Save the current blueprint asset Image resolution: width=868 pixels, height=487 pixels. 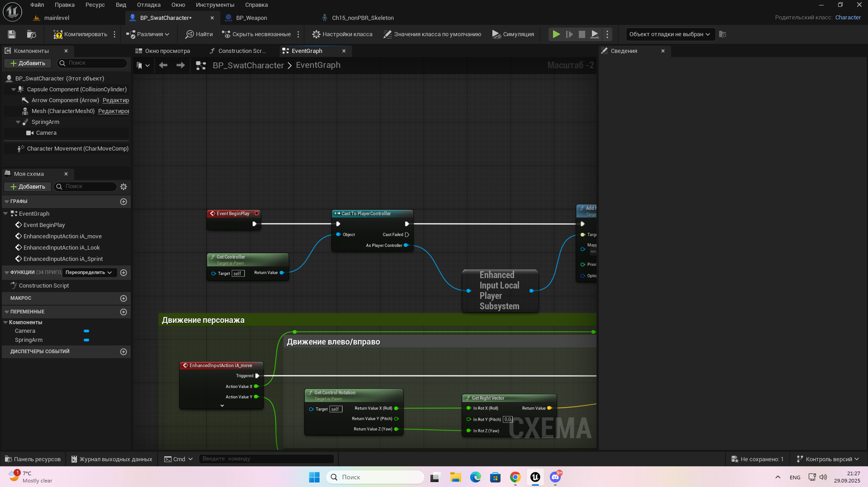(12, 34)
